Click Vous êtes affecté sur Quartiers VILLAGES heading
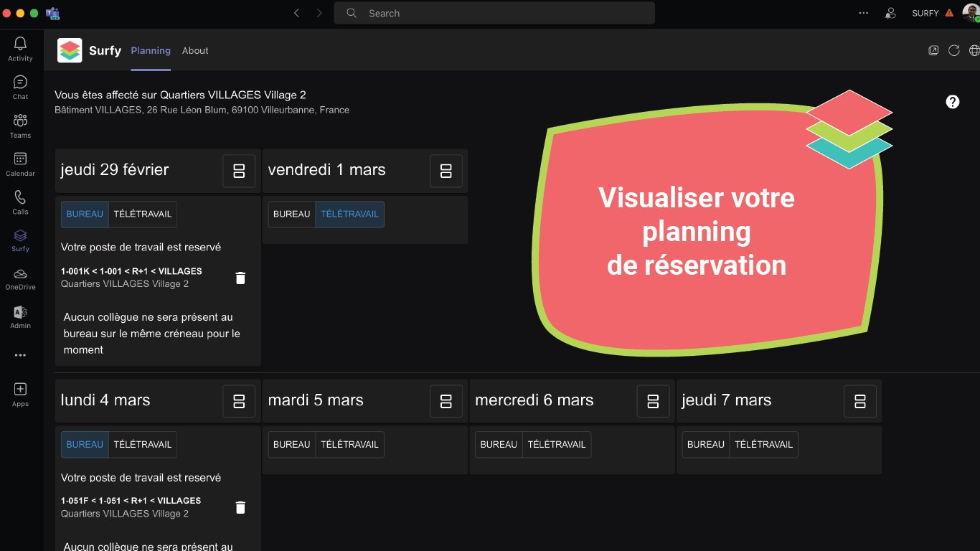Viewport: 980px width, 551px height. (180, 95)
